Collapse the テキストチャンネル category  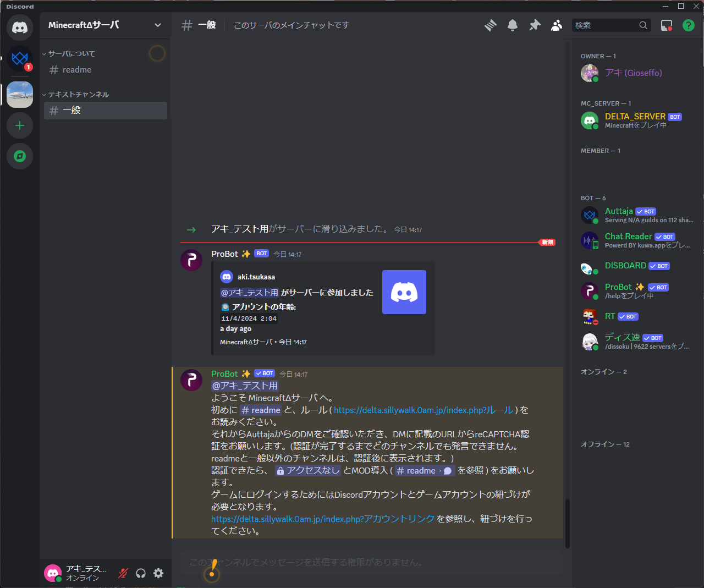point(77,94)
